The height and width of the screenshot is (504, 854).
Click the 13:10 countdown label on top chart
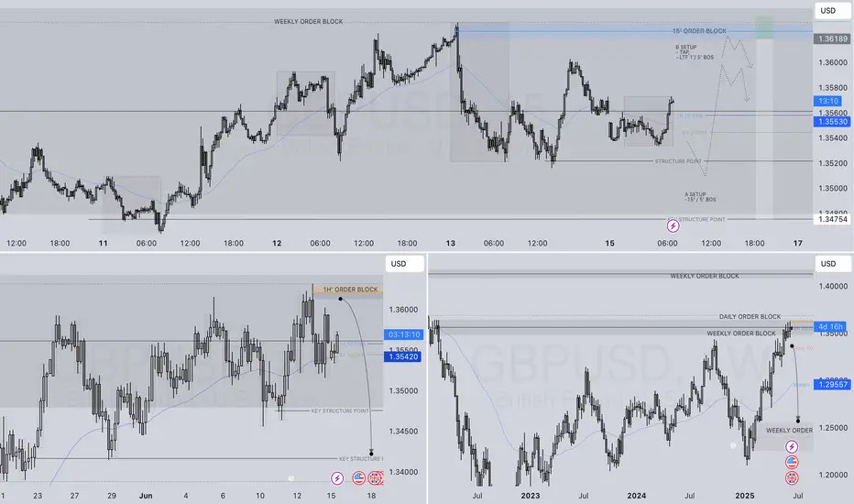827,101
